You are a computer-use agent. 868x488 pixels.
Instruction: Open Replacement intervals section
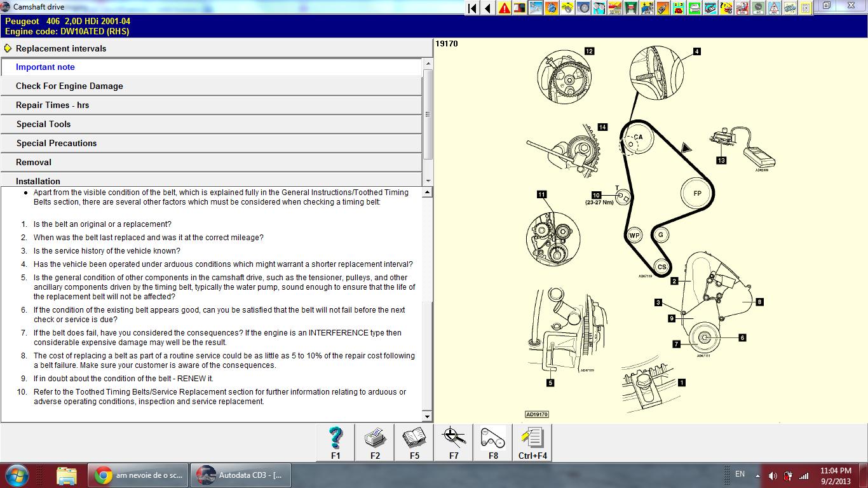[x=216, y=48]
